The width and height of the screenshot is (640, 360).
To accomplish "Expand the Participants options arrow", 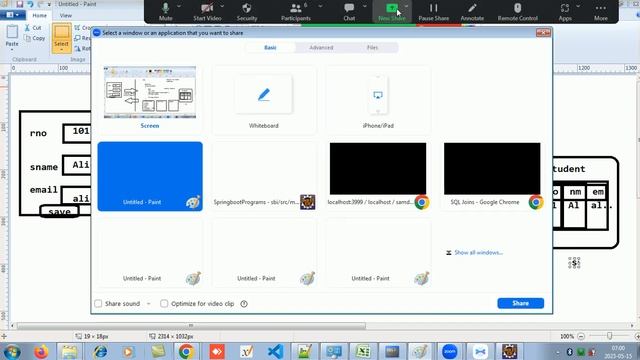I will pyautogui.click(x=320, y=6).
